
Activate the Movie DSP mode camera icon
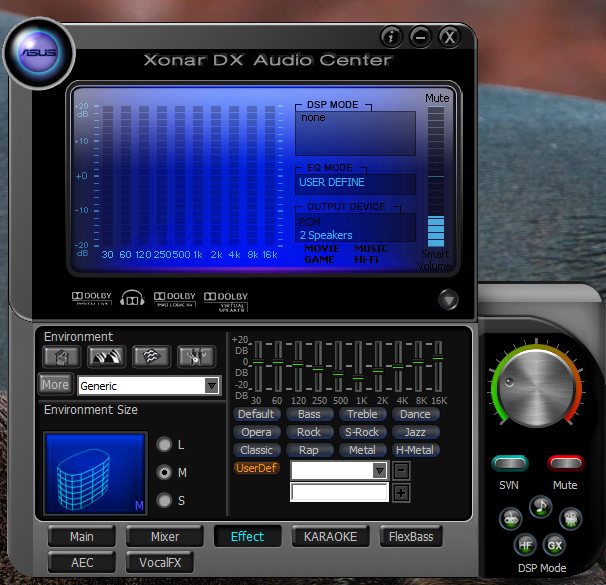tap(570, 519)
